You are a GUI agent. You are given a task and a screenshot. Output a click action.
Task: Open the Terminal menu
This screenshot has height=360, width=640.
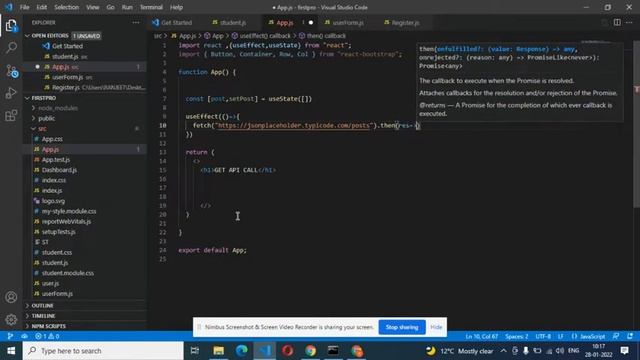[151, 7]
